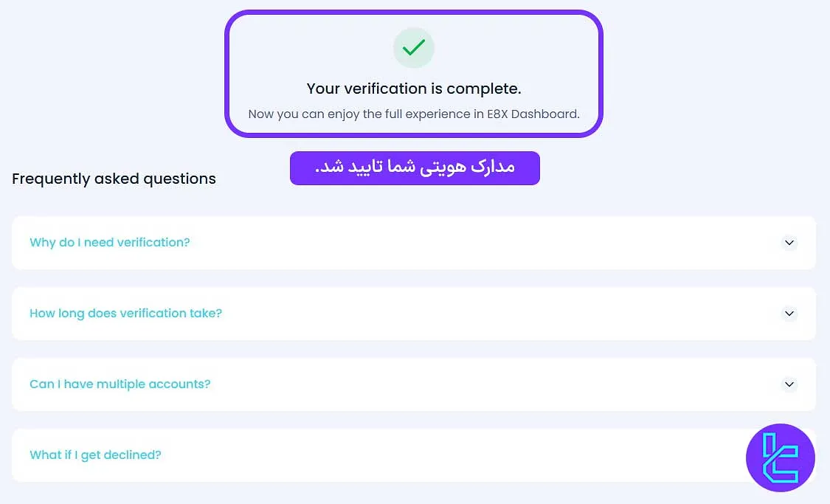Click the "Frequently asked questions" heading
Screen dimensions: 830x504
(114, 179)
